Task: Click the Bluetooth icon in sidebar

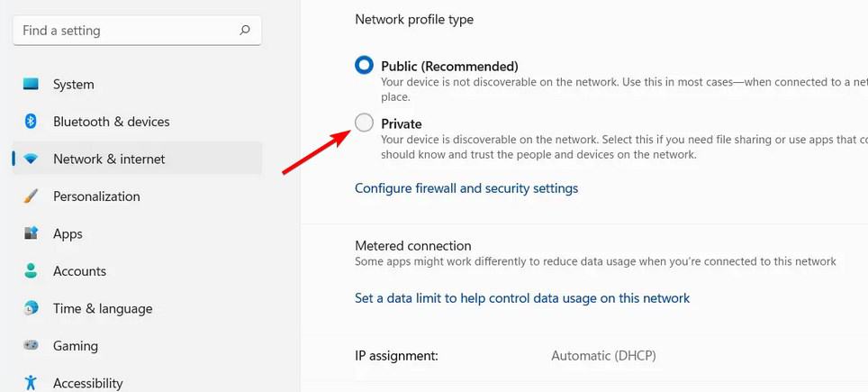Action: point(31,122)
